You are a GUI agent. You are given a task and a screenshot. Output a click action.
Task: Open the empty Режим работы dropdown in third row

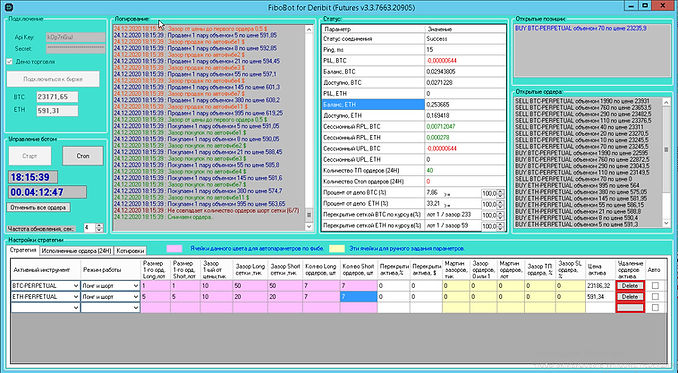point(136,308)
